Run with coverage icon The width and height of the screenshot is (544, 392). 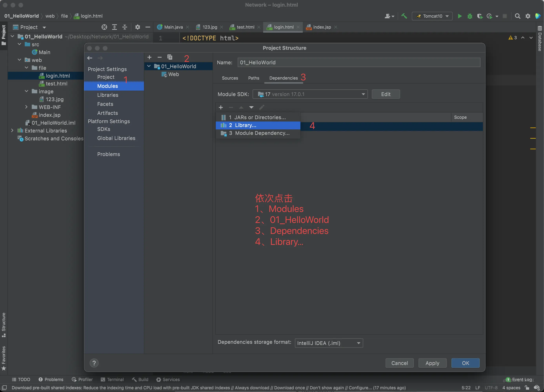coord(480,16)
